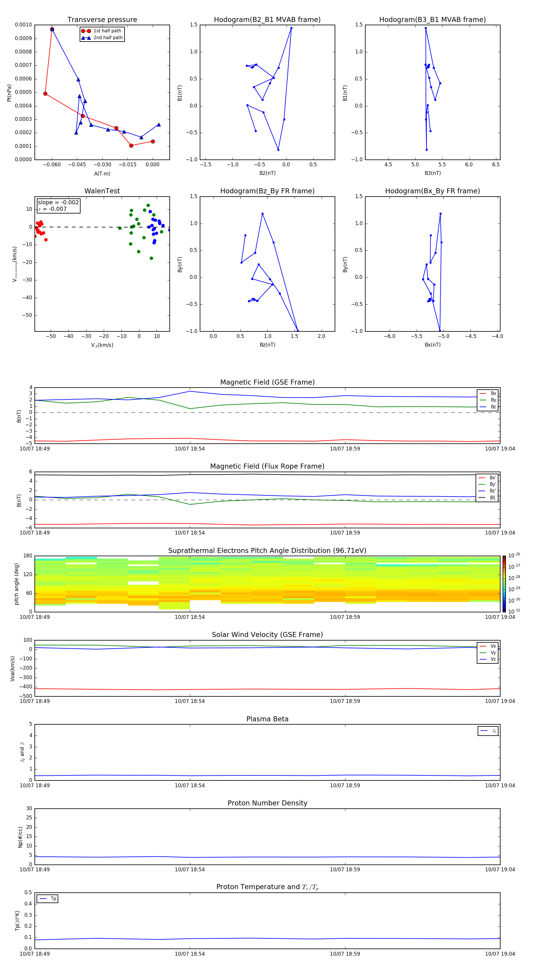Click the 10^-31 color bar tick label

[514, 611]
